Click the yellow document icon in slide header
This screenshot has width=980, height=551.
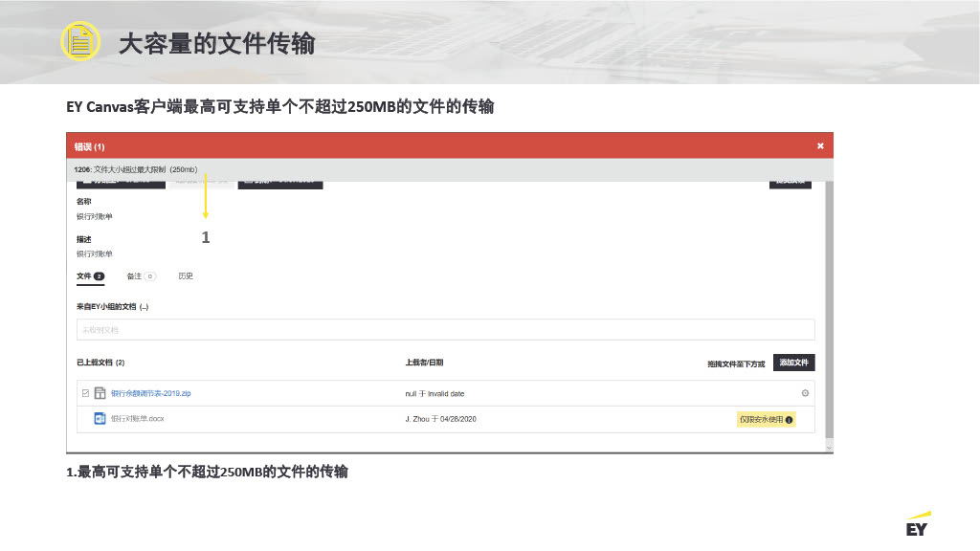tap(80, 41)
